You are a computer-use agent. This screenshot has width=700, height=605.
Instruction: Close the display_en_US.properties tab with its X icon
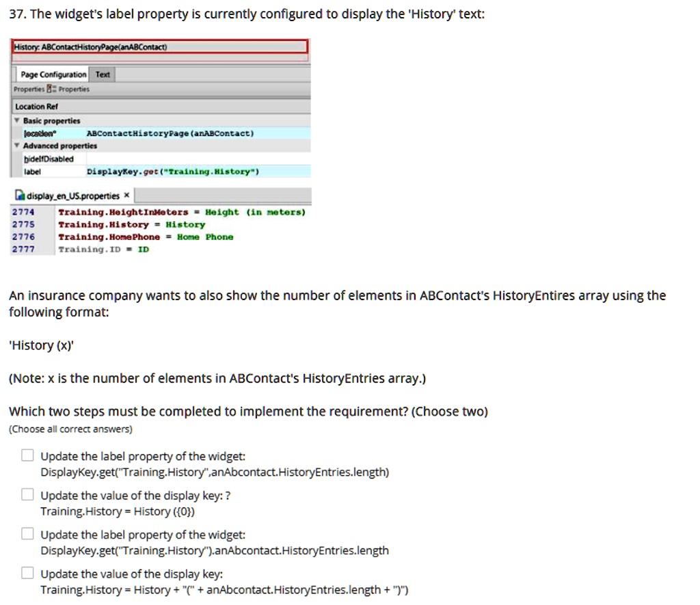(x=125, y=196)
